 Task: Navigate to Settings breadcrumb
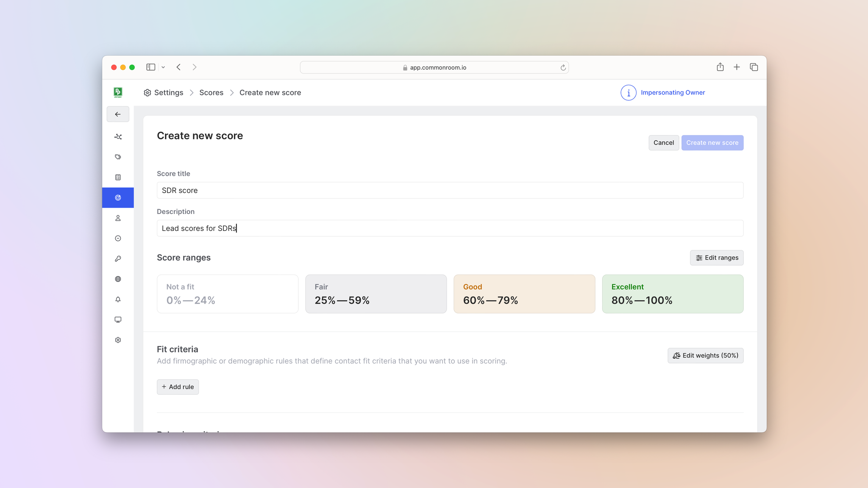168,93
